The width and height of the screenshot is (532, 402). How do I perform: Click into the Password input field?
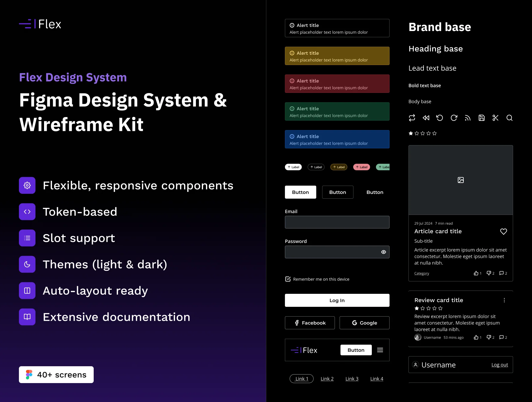337,252
